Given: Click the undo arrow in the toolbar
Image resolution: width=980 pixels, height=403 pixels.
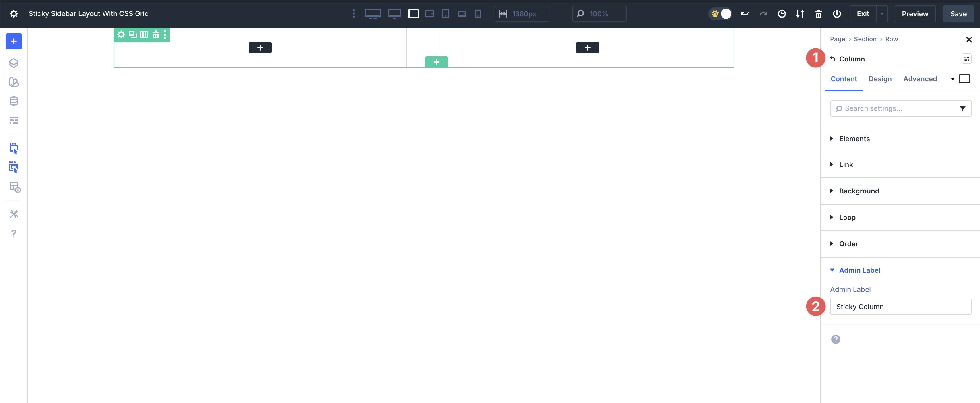Looking at the screenshot, I should coord(744,14).
